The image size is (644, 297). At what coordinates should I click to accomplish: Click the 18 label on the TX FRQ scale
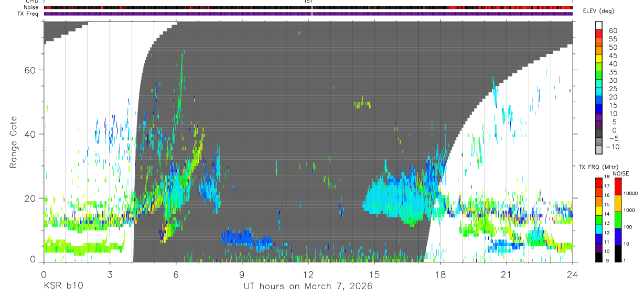[x=607, y=177]
